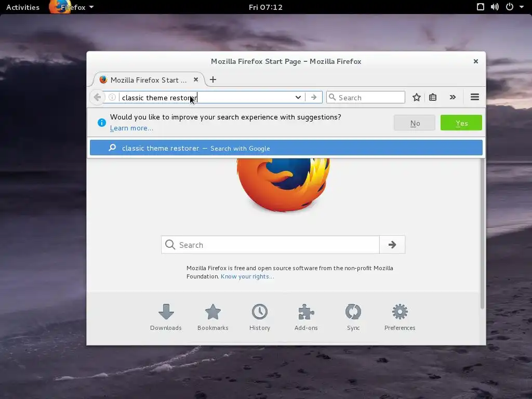532x399 pixels.
Task: Click the power icon in system menu
Action: point(509,7)
